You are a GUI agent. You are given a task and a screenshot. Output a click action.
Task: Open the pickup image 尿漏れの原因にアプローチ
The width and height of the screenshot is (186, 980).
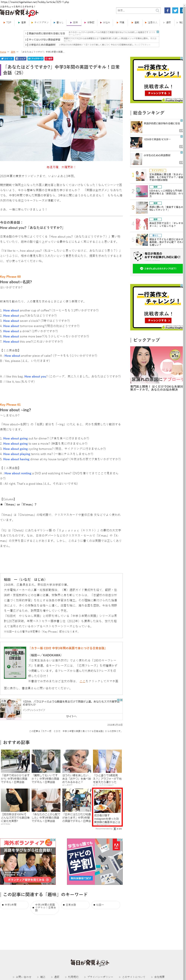click(x=156, y=365)
